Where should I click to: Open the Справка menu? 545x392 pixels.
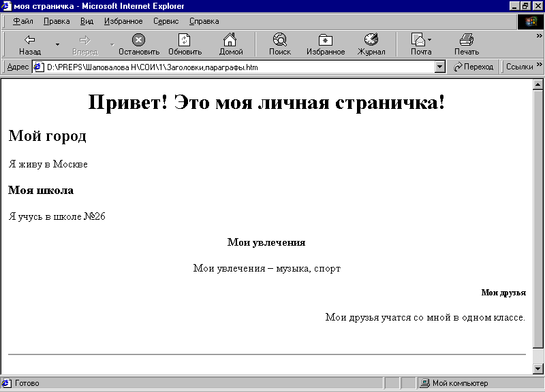204,22
